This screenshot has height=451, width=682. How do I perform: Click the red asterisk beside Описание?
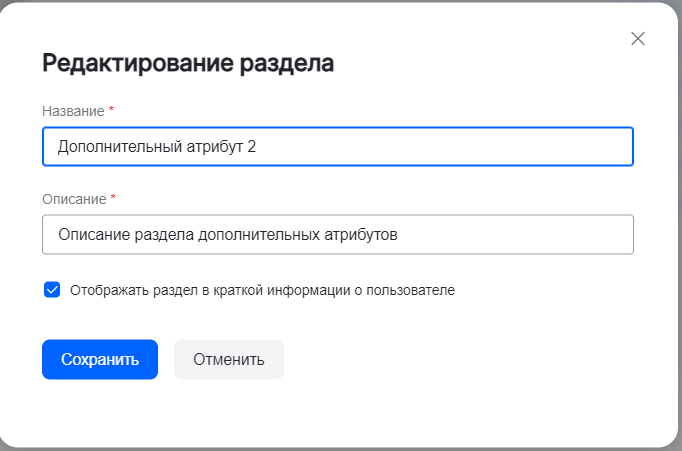tap(113, 197)
